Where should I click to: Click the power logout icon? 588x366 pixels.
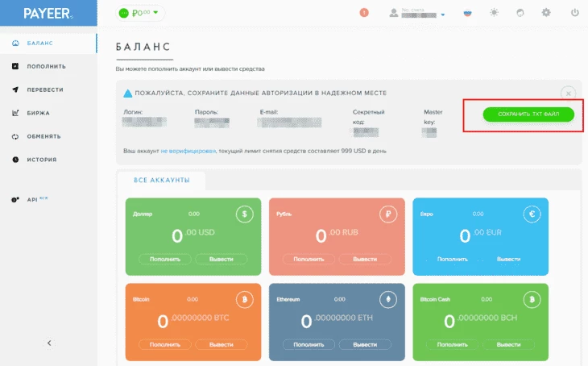pyautogui.click(x=574, y=13)
